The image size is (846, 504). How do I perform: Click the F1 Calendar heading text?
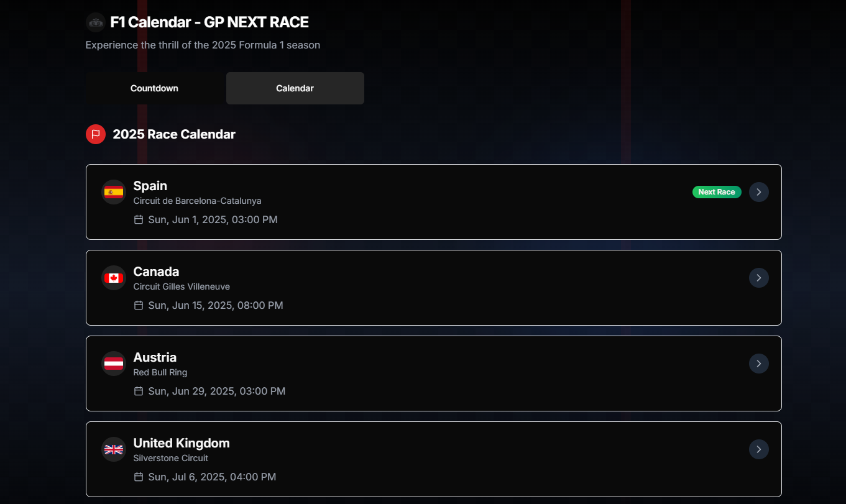click(210, 22)
